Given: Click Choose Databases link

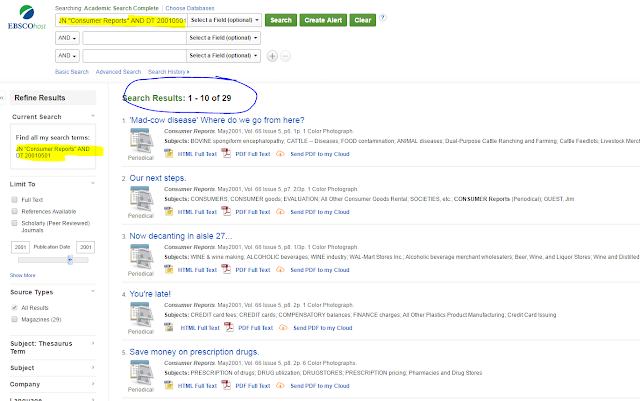Looking at the screenshot, I should (x=190, y=8).
